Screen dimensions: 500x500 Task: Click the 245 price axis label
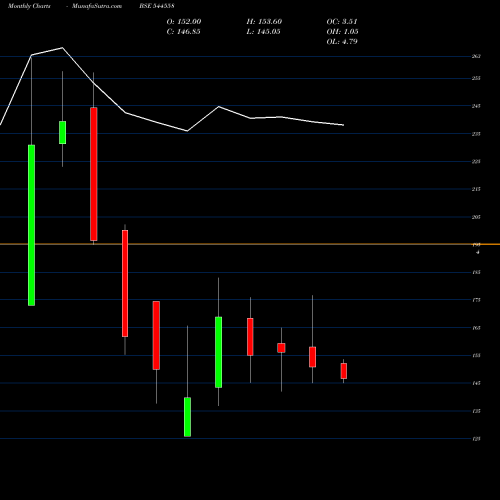click(476, 106)
